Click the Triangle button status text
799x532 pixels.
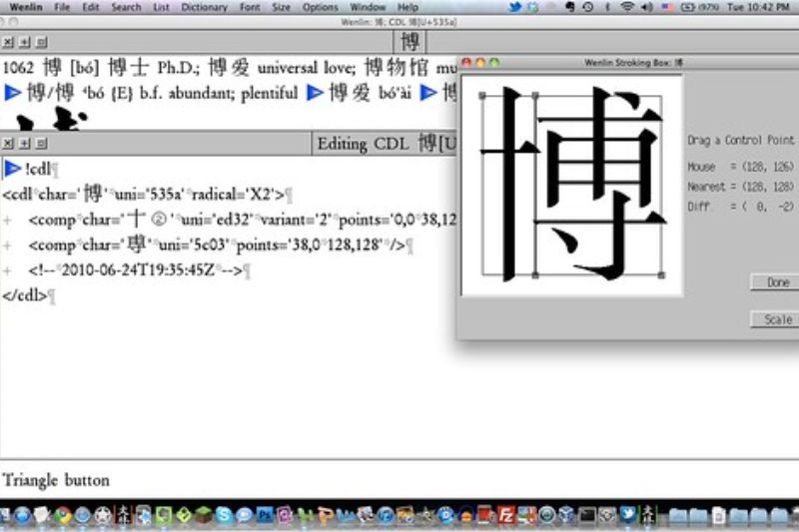coord(56,480)
